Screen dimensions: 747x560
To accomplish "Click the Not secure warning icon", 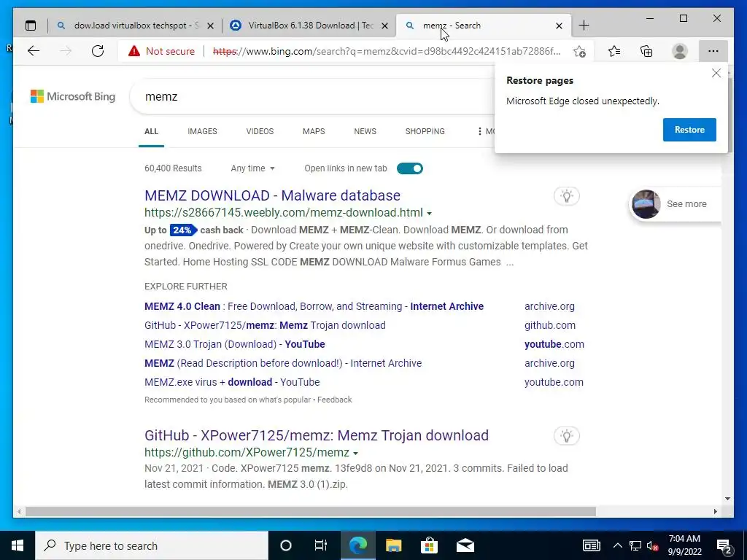I will 134,51.
